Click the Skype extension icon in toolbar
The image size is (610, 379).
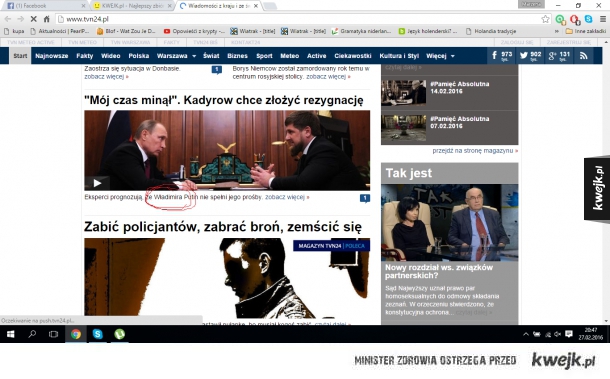pyautogui.click(x=589, y=19)
